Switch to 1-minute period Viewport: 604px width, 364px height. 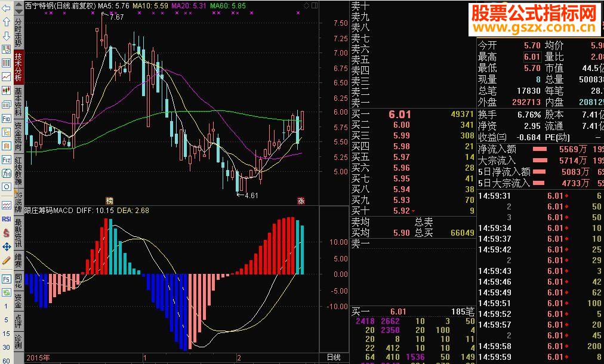coord(6,307)
